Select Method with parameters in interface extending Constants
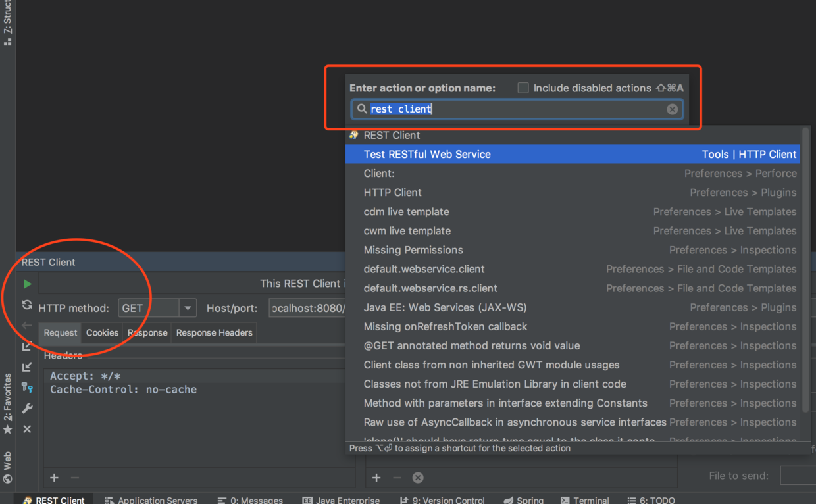The height and width of the screenshot is (504, 816). tap(573, 402)
